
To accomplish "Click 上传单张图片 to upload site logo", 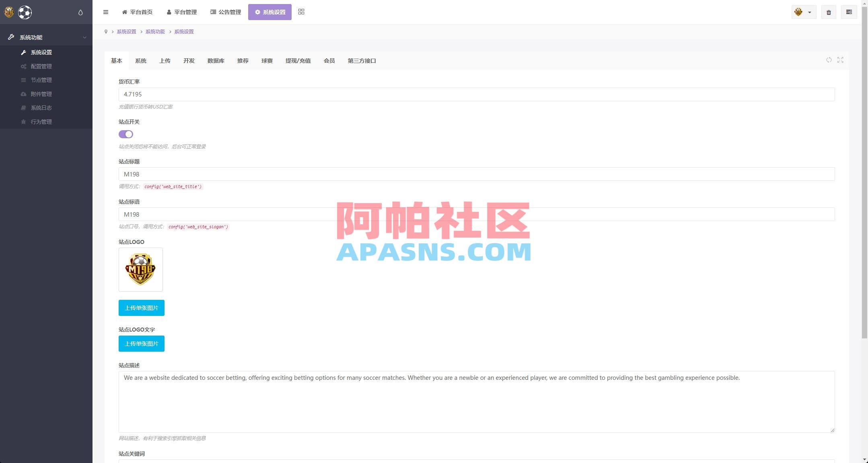I will tap(142, 307).
